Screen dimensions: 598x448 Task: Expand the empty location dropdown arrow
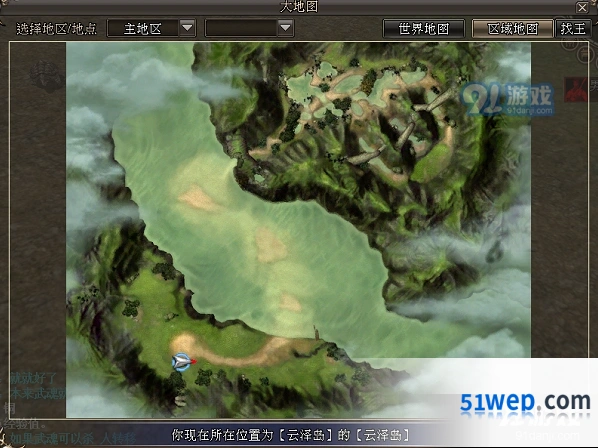point(285,28)
